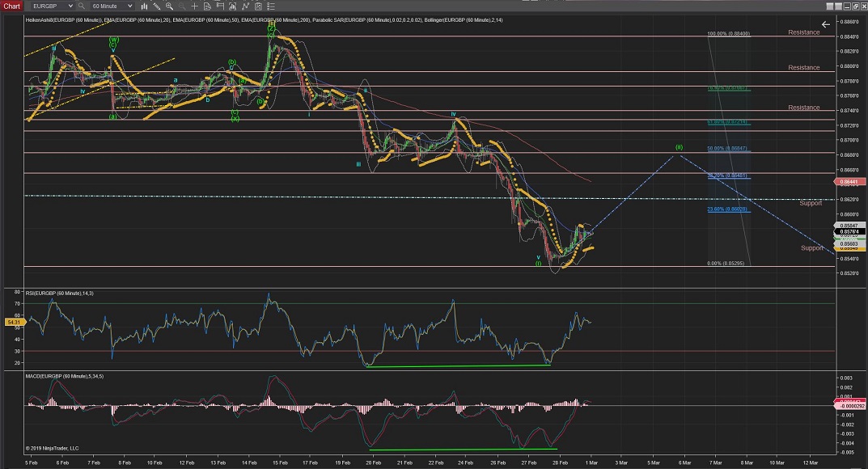
Task: Select the projected green (ii) wave label
Action: 680,147
